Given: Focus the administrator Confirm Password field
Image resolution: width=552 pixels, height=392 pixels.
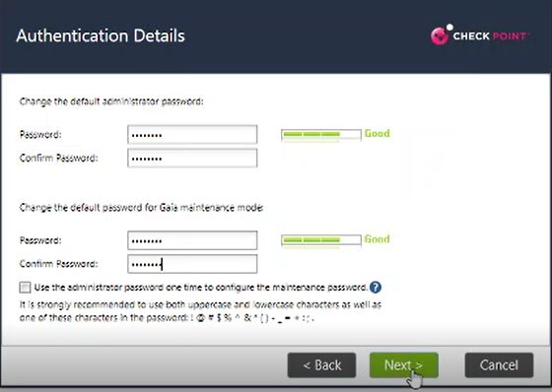Looking at the screenshot, I should point(192,158).
